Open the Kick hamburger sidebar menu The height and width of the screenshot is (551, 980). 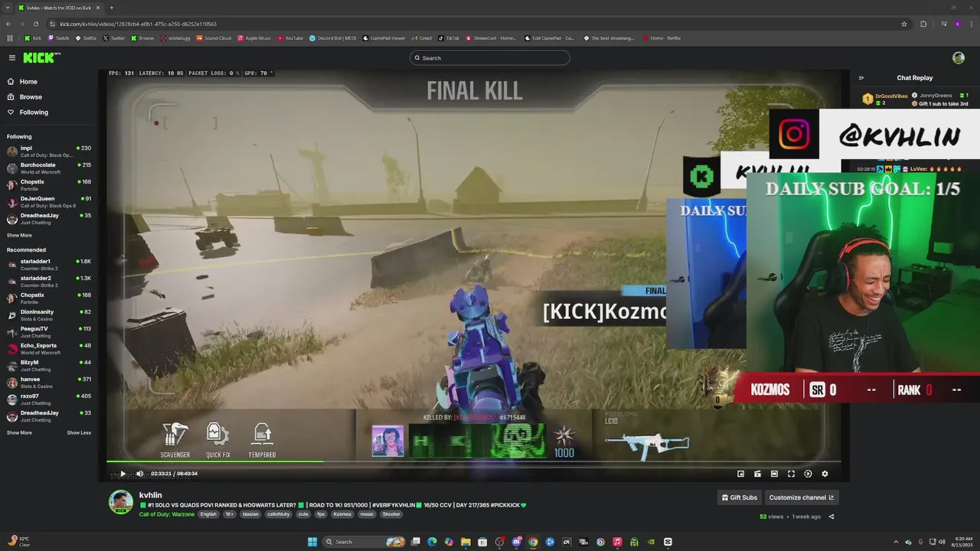pos(12,58)
